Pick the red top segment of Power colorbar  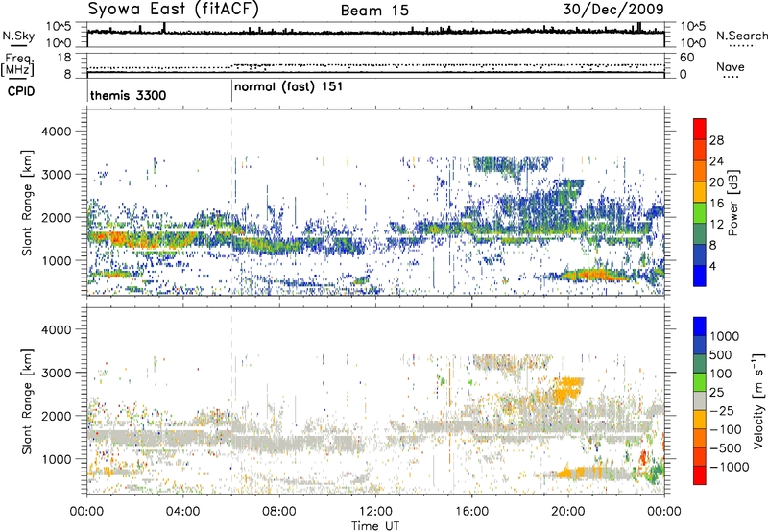pyautogui.click(x=700, y=129)
